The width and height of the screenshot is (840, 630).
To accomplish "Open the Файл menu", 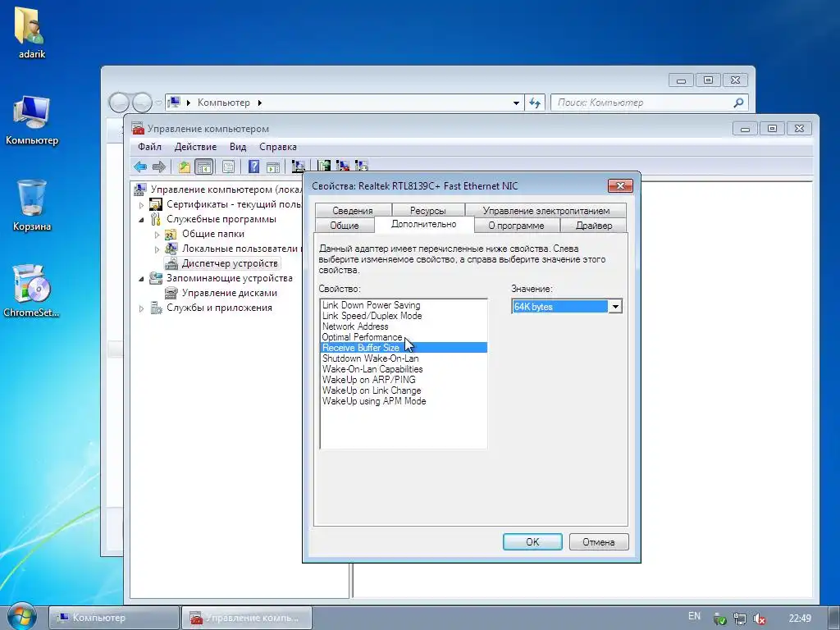I will tap(149, 147).
